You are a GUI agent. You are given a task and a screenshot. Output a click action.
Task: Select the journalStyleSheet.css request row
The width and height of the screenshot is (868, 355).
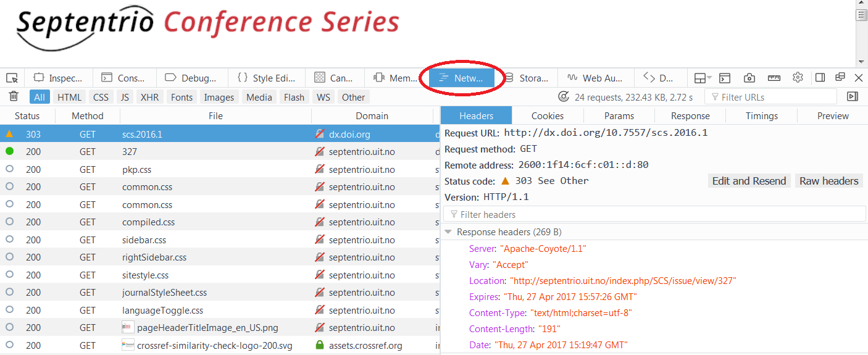[220, 292]
